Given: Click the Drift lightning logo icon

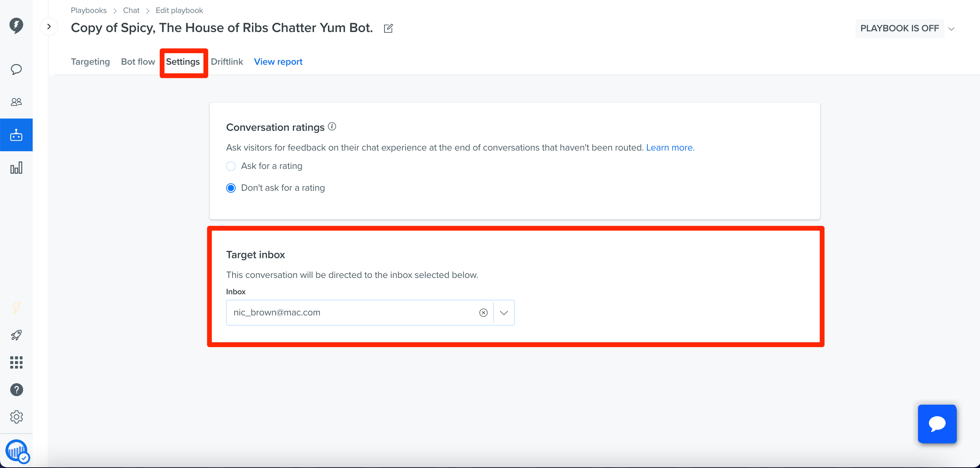Looking at the screenshot, I should point(16,26).
